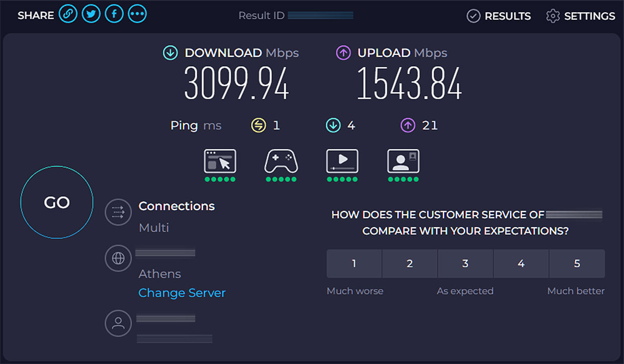Rate customer service 3, as expected
624x364 pixels.
point(465,263)
